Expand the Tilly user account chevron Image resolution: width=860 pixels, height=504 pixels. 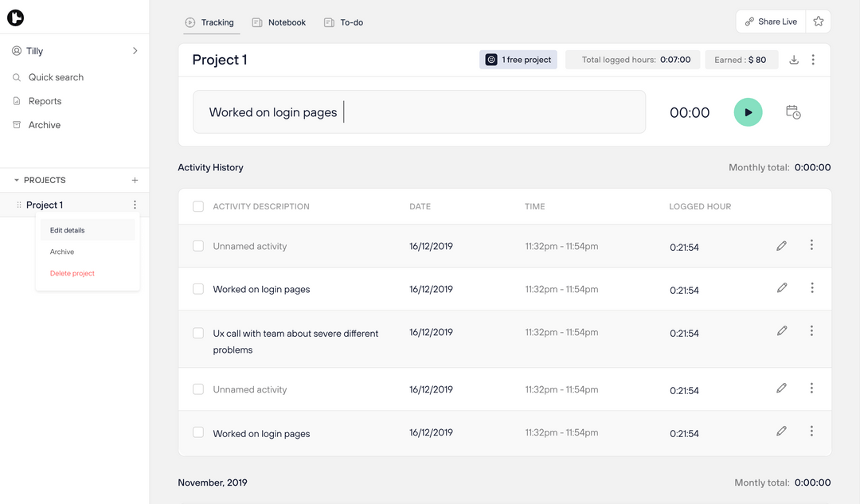tap(135, 51)
